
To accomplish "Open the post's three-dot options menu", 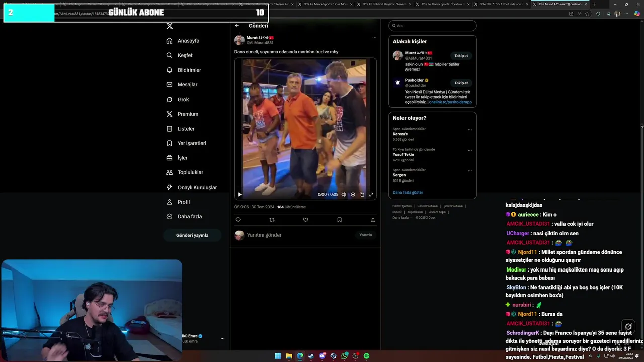I will click(374, 38).
